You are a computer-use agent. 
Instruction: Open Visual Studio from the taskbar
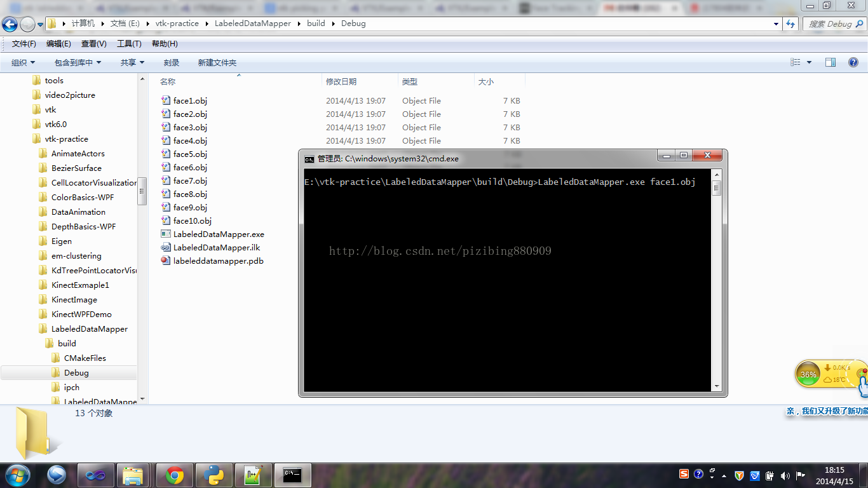(x=96, y=475)
